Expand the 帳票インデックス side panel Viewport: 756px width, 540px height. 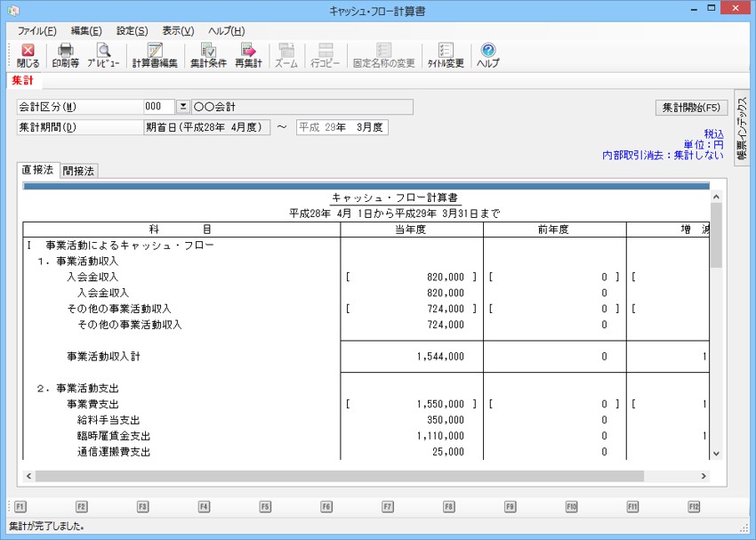click(741, 129)
